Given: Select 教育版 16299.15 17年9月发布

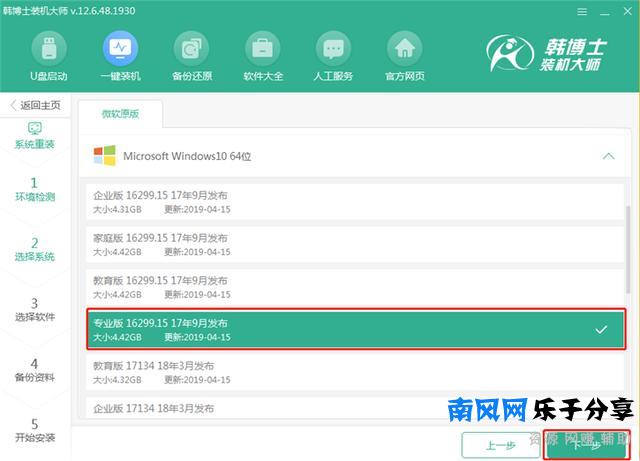Looking at the screenshot, I should tap(355, 287).
